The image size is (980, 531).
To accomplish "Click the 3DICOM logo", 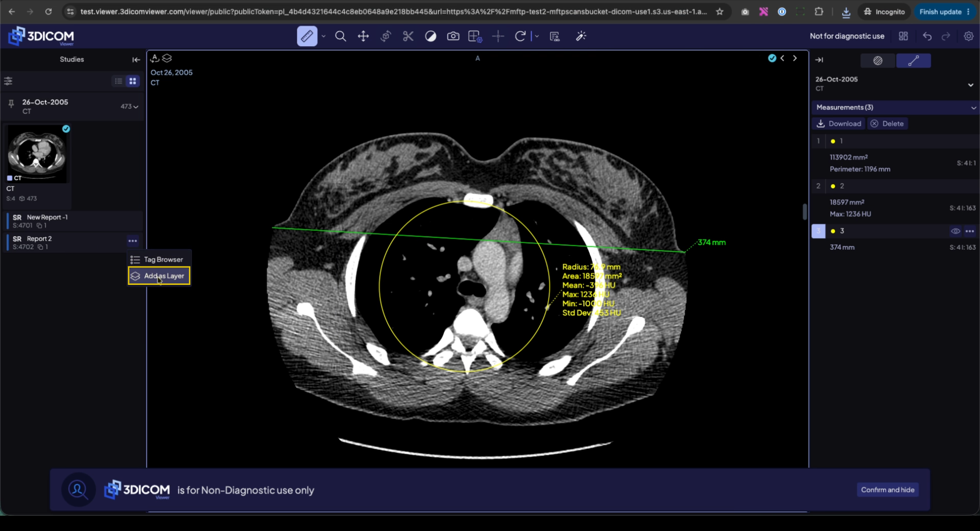I will tap(41, 36).
